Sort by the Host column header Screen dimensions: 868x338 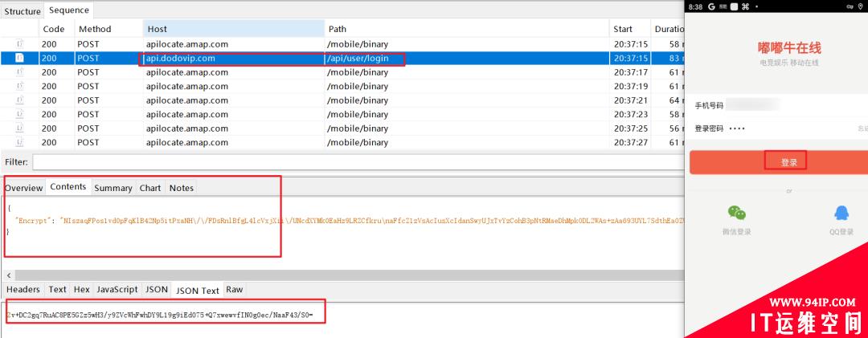pos(157,29)
